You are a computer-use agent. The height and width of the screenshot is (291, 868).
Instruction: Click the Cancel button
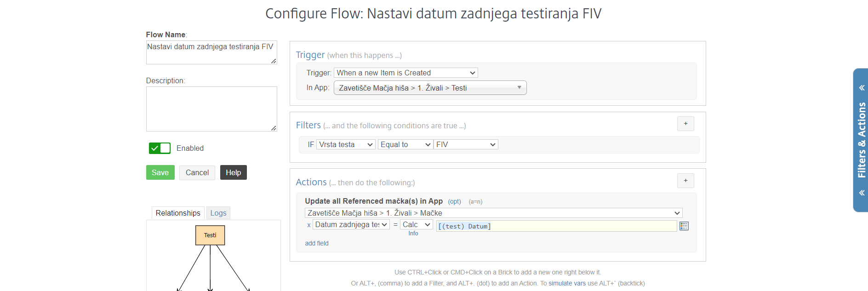(x=197, y=172)
